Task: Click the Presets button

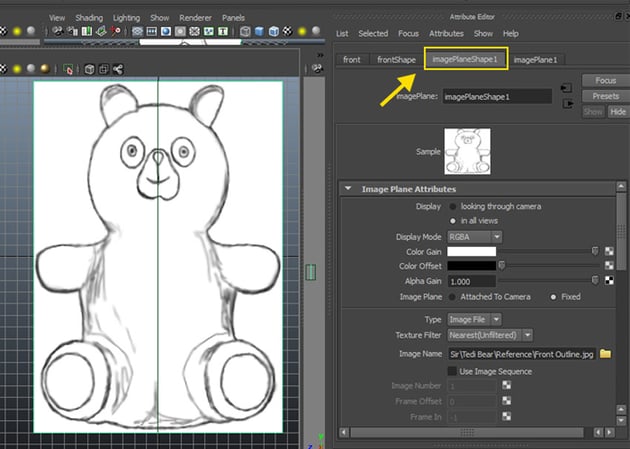Action: tap(604, 96)
